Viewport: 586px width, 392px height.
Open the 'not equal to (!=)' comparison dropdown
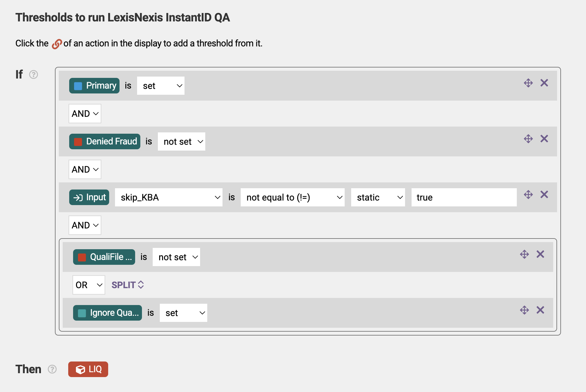[293, 197]
